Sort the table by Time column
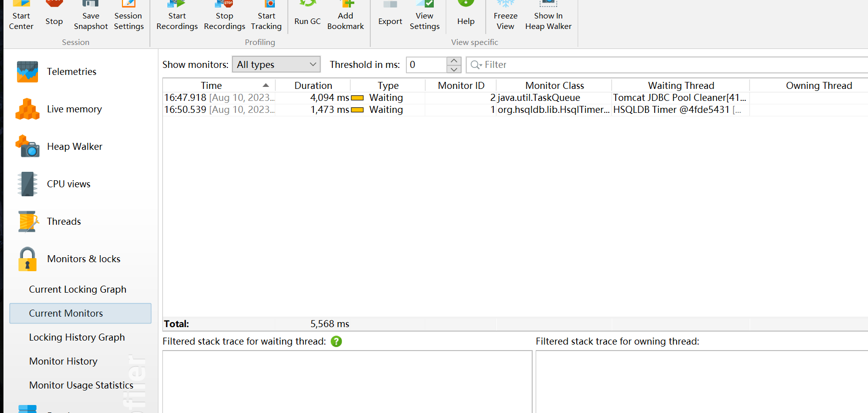The width and height of the screenshot is (868, 413). click(211, 86)
